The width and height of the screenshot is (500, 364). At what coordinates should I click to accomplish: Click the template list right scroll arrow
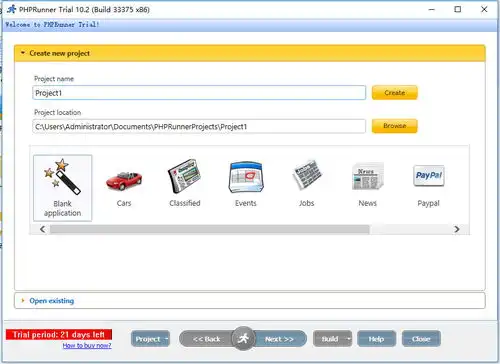[457, 229]
